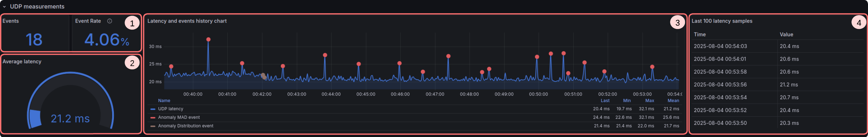Click UDP latency Mean value 21.2 ms in legend
The height and width of the screenshot is (137, 868).
pyautogui.click(x=671, y=109)
